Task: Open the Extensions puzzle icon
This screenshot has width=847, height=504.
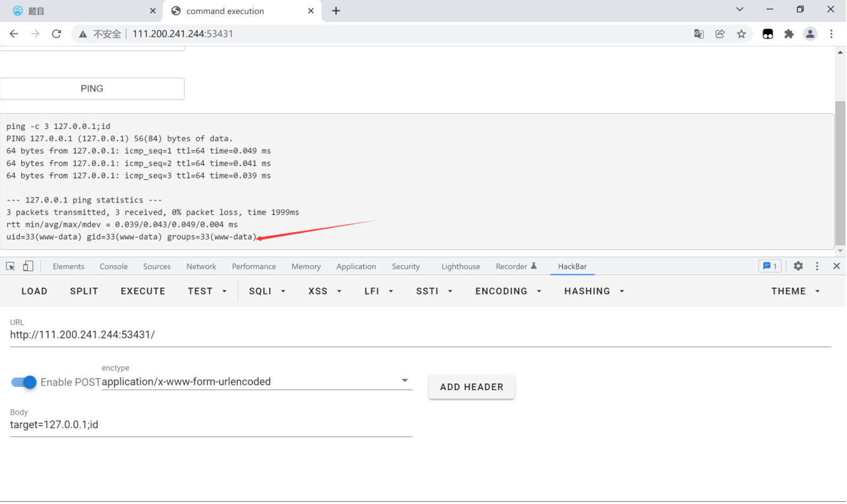Action: 789,34
